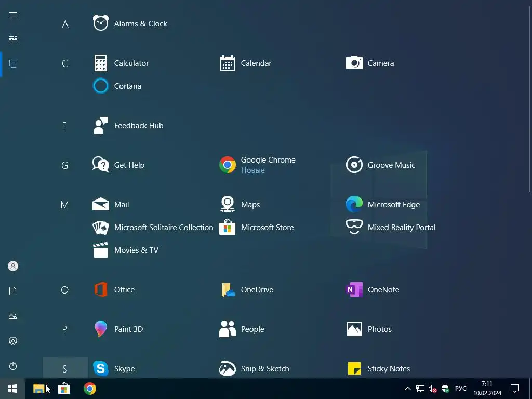Image resolution: width=532 pixels, height=399 pixels.
Task: Open File Explorer from the taskbar
Action: [x=38, y=389]
